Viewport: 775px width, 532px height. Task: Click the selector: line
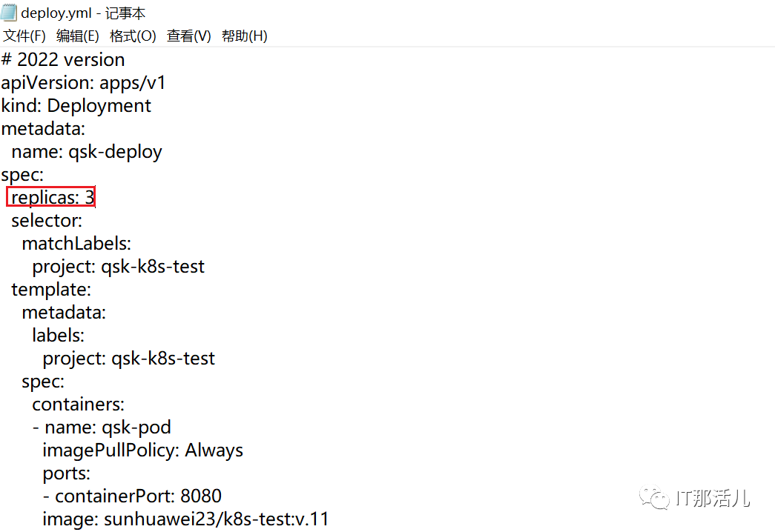click(47, 220)
